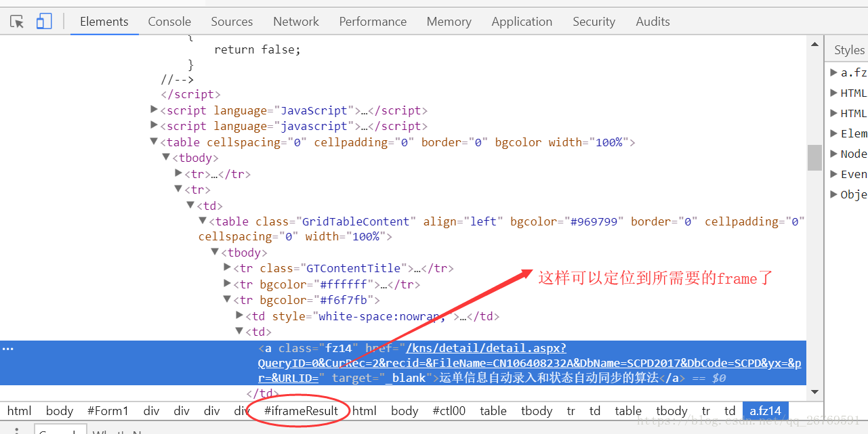868x434 pixels.
Task: Collapse the GridTableContent table node
Action: (203, 221)
